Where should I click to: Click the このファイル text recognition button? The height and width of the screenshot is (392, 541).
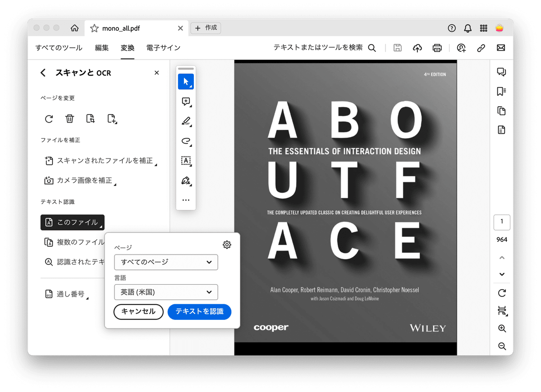pos(73,223)
